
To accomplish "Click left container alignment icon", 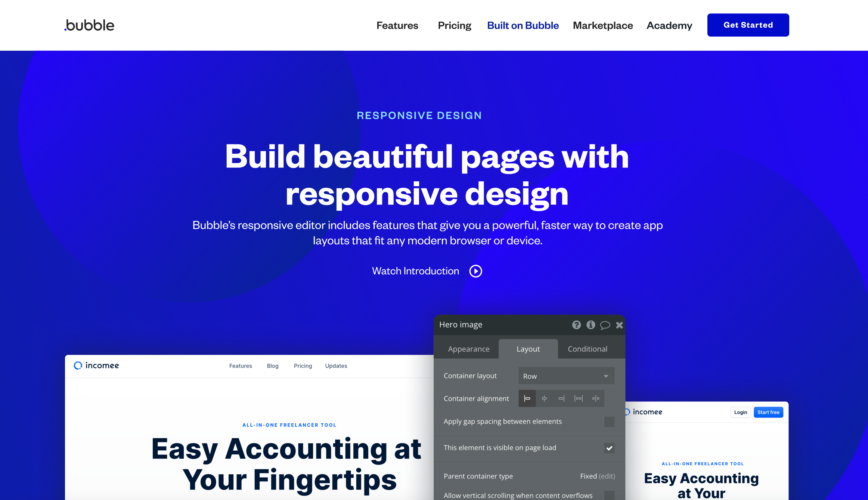I will pos(526,398).
